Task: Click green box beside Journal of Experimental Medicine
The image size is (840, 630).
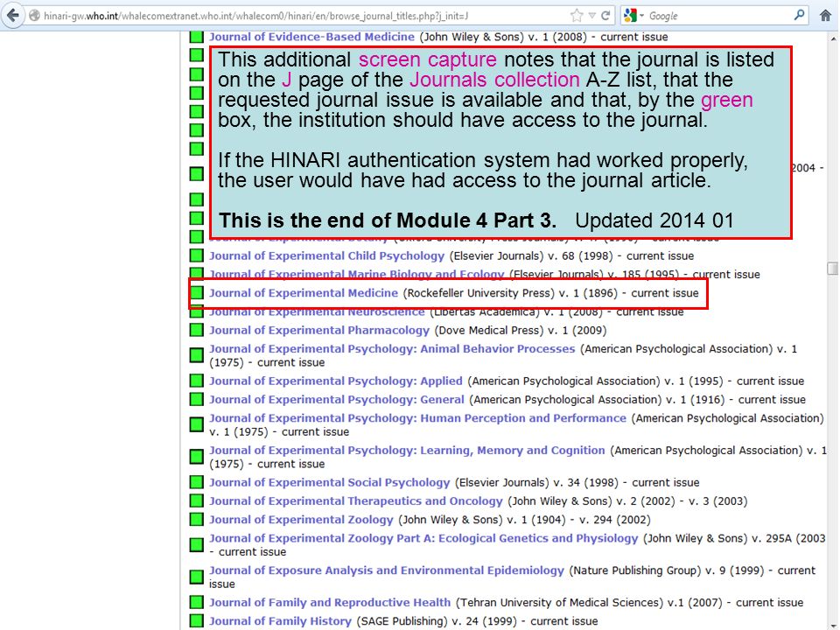Action: [x=197, y=292]
